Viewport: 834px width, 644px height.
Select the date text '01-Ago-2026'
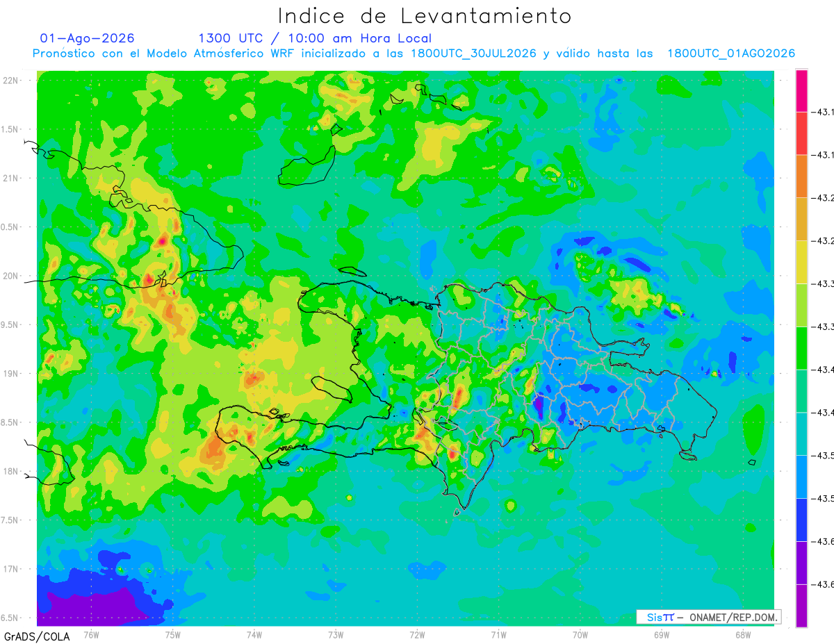pyautogui.click(x=88, y=38)
